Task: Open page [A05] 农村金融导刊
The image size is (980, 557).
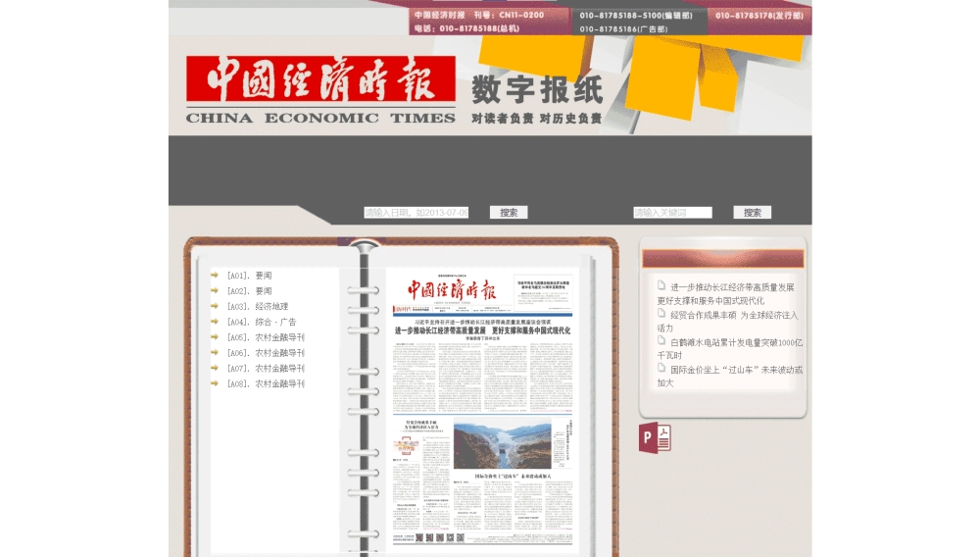Action: tap(266, 337)
